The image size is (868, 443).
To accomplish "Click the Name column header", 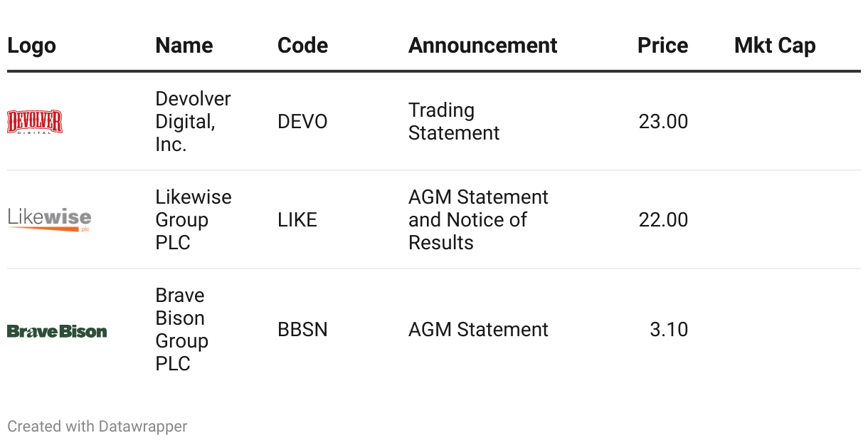I will 184,46.
